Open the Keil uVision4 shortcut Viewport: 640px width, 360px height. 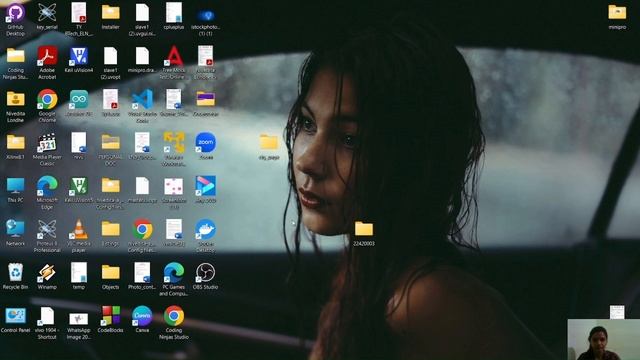coord(79,56)
